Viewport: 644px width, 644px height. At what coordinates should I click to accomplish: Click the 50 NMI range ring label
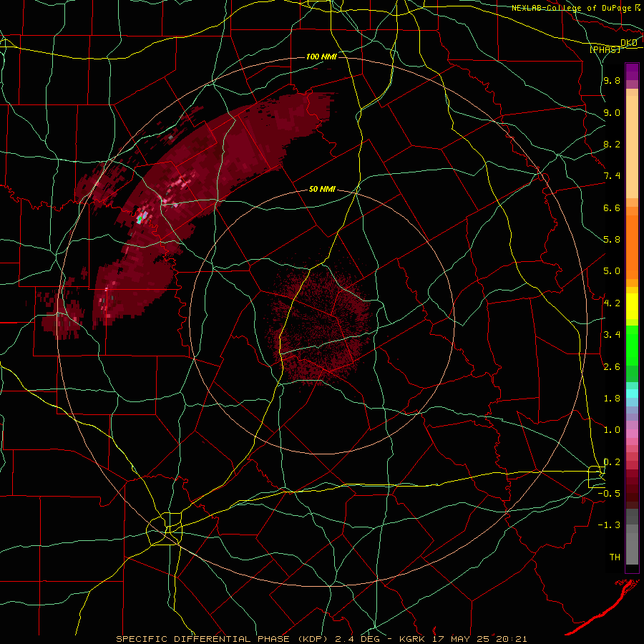pos(322,189)
